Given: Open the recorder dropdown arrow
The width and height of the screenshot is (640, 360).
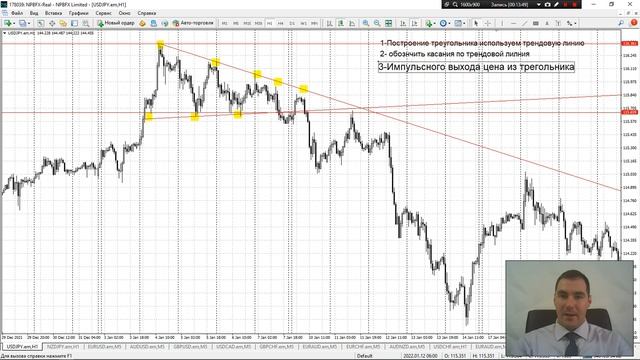Looking at the screenshot, I should click(x=539, y=4).
